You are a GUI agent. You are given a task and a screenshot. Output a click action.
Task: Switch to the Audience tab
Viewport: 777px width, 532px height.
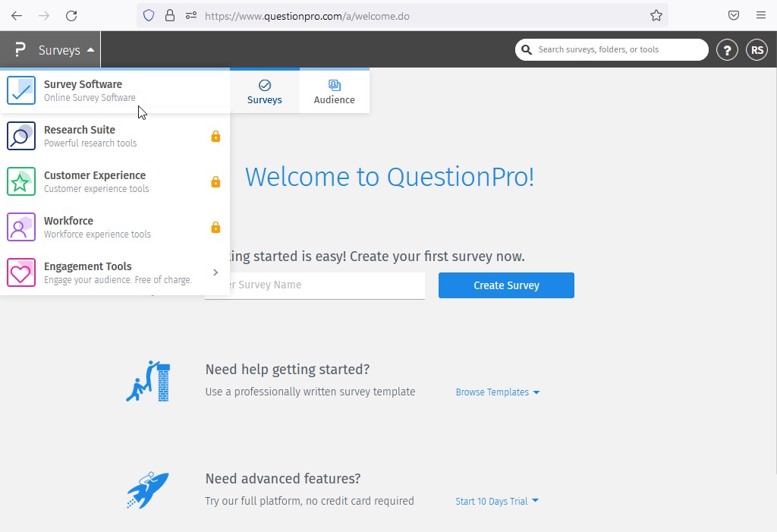[x=335, y=92]
